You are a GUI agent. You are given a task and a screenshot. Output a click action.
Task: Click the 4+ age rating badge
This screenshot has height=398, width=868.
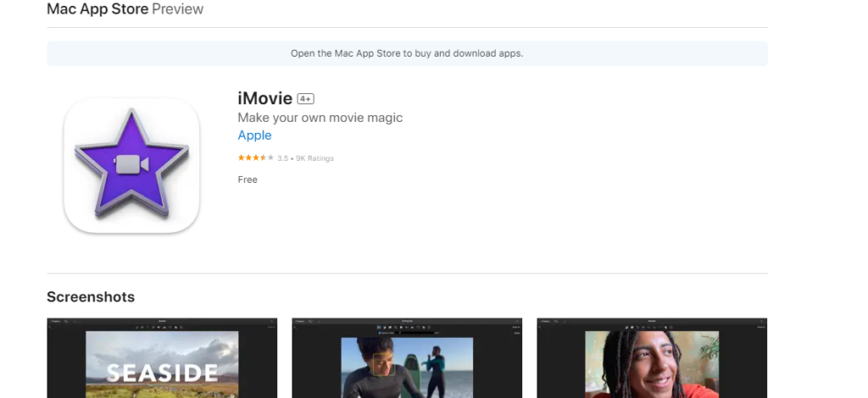[305, 99]
